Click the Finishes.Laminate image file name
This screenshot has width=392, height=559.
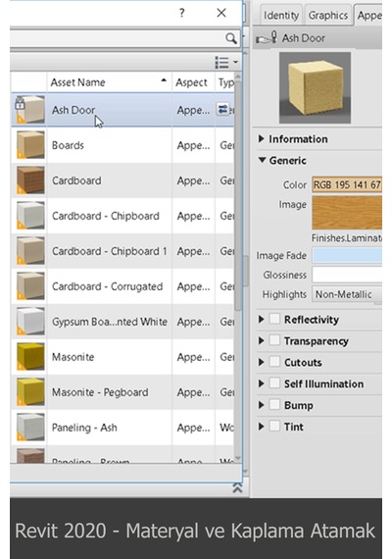click(347, 237)
